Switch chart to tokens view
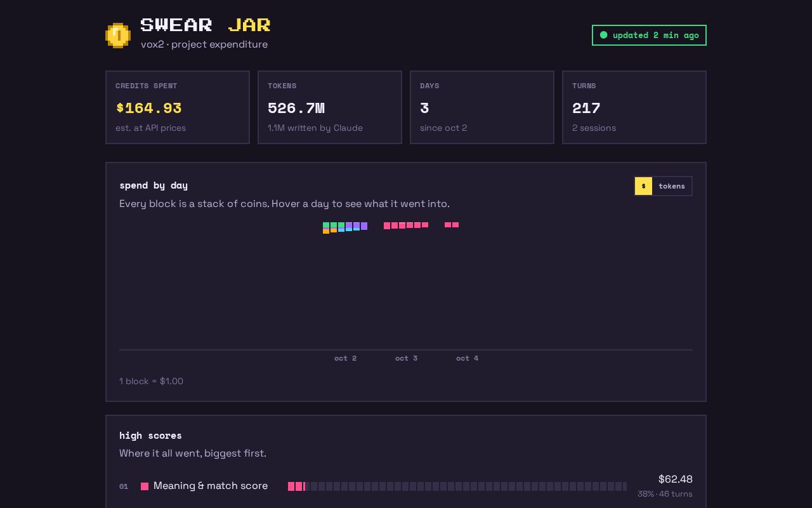 point(672,186)
